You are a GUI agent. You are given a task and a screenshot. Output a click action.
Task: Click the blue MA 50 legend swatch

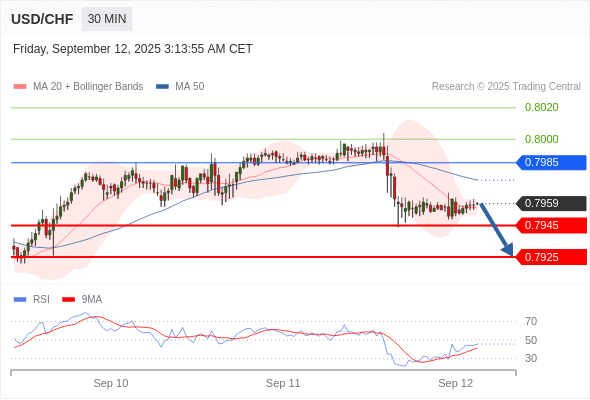[162, 87]
